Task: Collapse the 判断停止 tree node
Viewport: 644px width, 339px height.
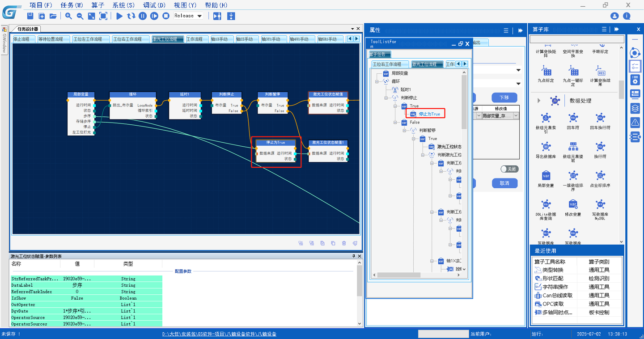Action: tap(386, 97)
